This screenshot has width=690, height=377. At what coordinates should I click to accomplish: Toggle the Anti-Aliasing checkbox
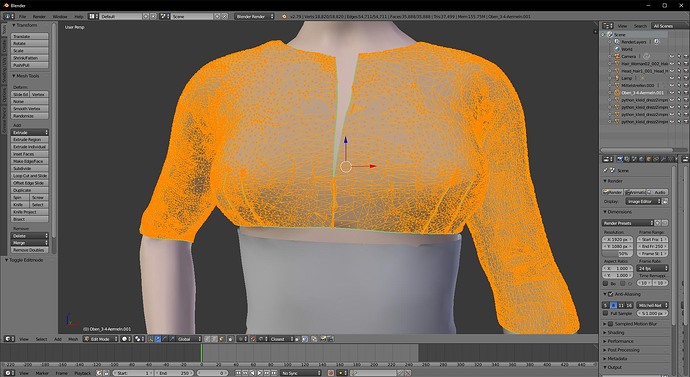point(610,294)
